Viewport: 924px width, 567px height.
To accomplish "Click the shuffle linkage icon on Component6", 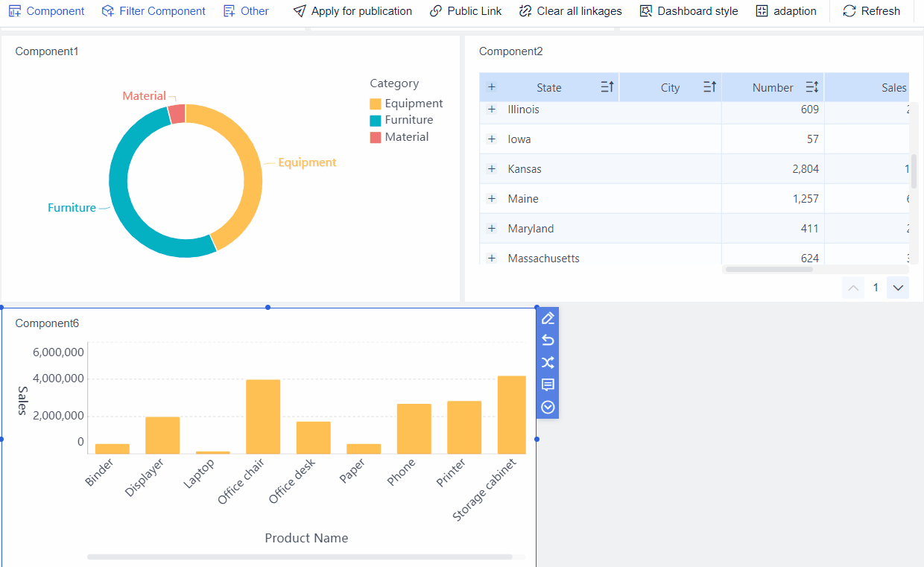I will [x=548, y=363].
